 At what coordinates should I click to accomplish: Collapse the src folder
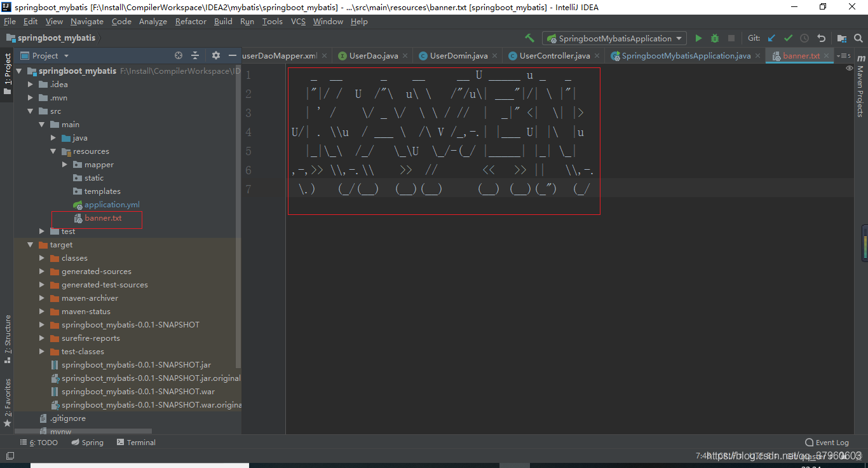point(31,111)
